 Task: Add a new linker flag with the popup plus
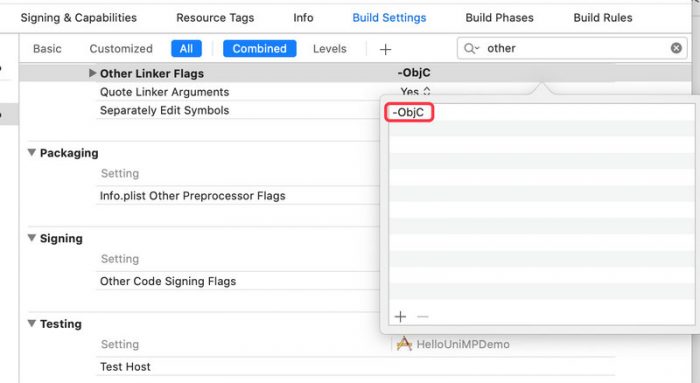pos(400,316)
